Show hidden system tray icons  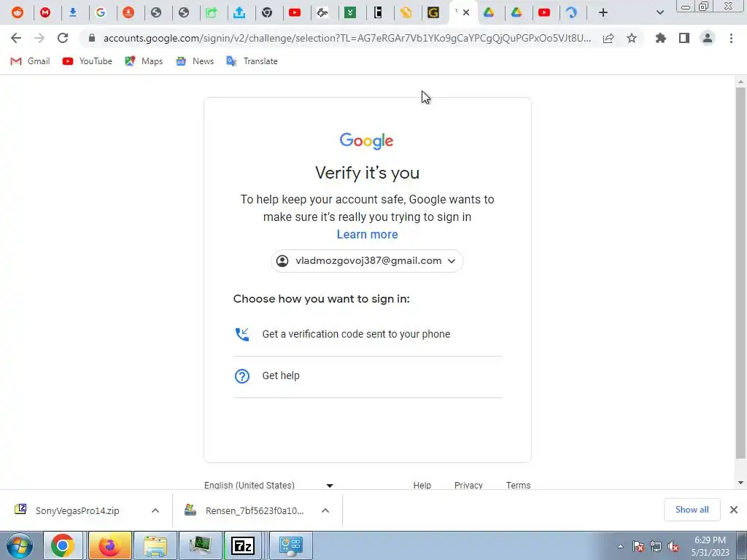pyautogui.click(x=620, y=546)
